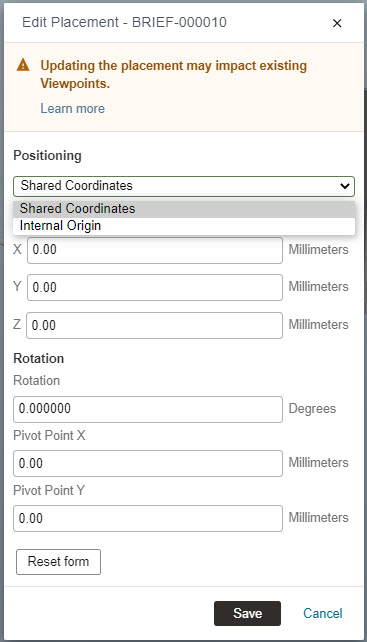The image size is (367, 642).
Task: Click the Positioning combo box field
Action: (184, 186)
